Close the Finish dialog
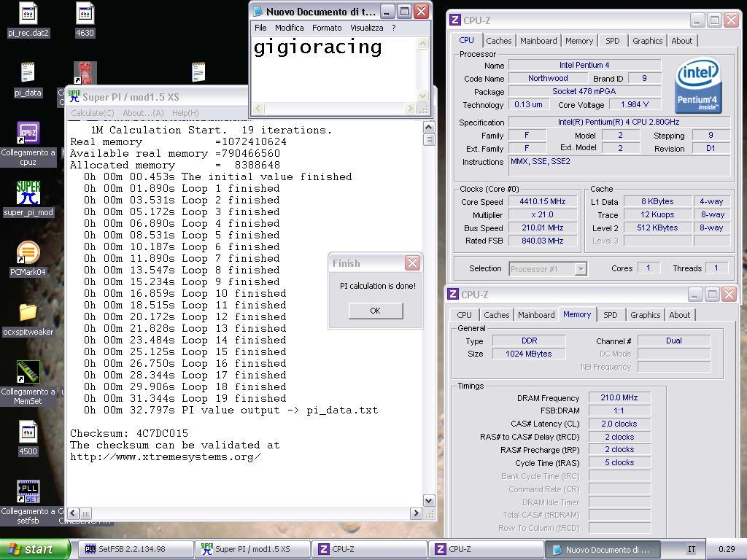This screenshot has height=560, width=747. click(x=412, y=262)
